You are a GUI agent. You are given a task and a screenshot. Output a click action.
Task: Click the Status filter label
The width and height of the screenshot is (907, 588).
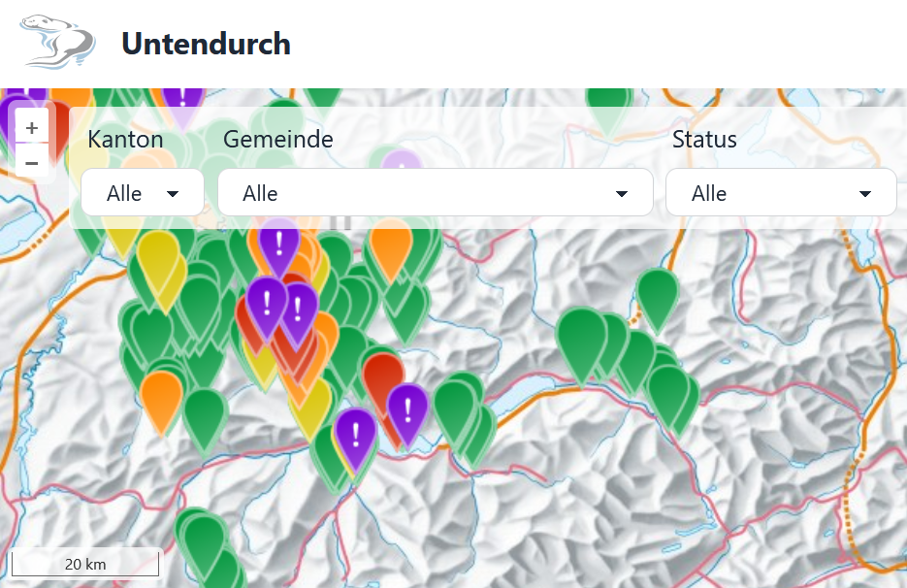click(x=704, y=139)
